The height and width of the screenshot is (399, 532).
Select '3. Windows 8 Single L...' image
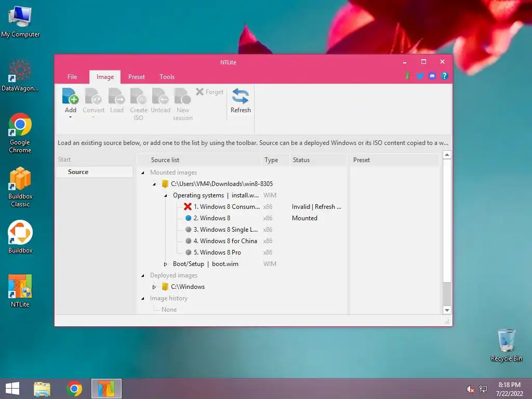(225, 230)
